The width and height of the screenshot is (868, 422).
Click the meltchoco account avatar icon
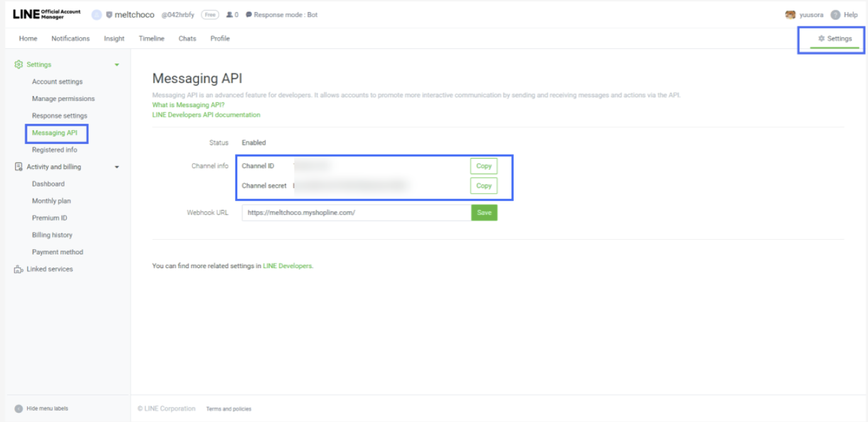pos(97,15)
